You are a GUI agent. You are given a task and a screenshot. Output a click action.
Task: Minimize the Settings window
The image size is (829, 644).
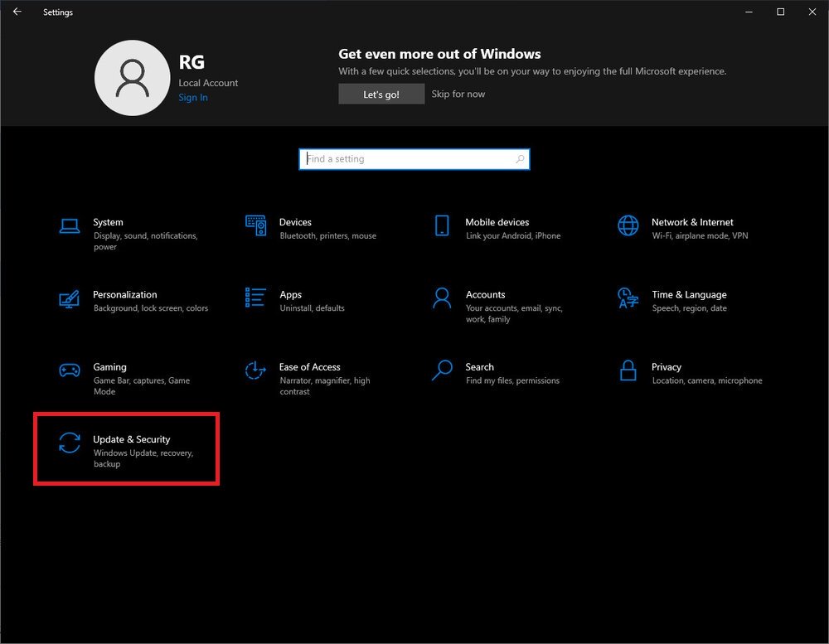click(749, 12)
